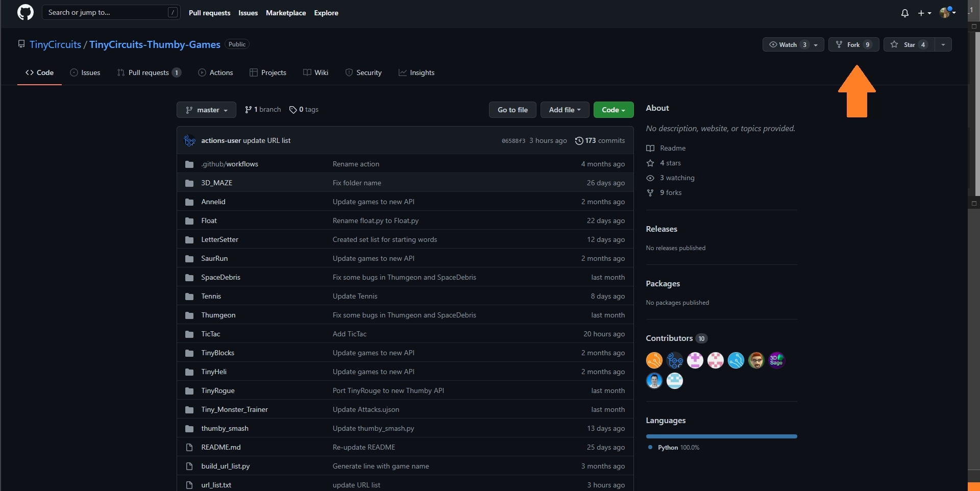Open the Add file dropdown
The image size is (980, 491).
[x=564, y=110]
